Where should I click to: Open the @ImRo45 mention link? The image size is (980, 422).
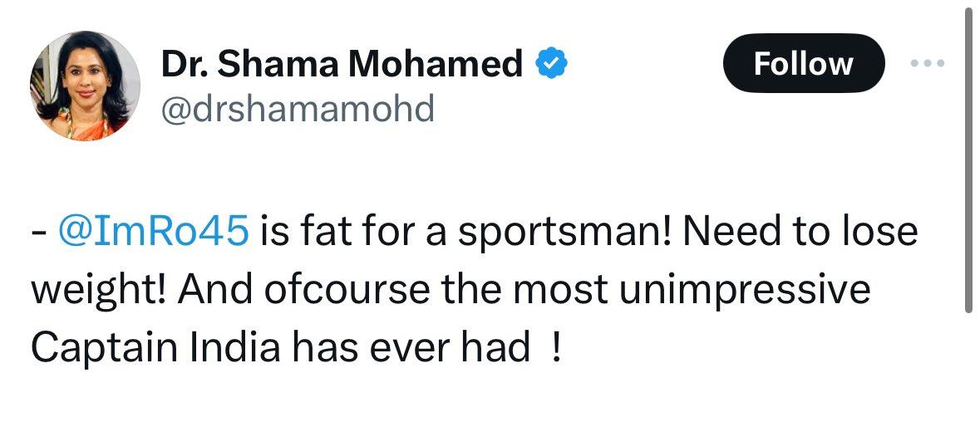(x=153, y=233)
